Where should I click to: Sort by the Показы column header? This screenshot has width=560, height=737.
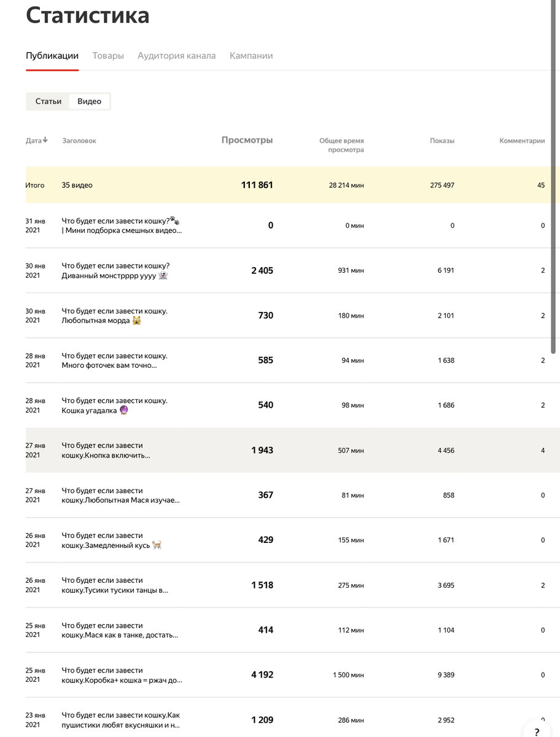[x=442, y=141]
